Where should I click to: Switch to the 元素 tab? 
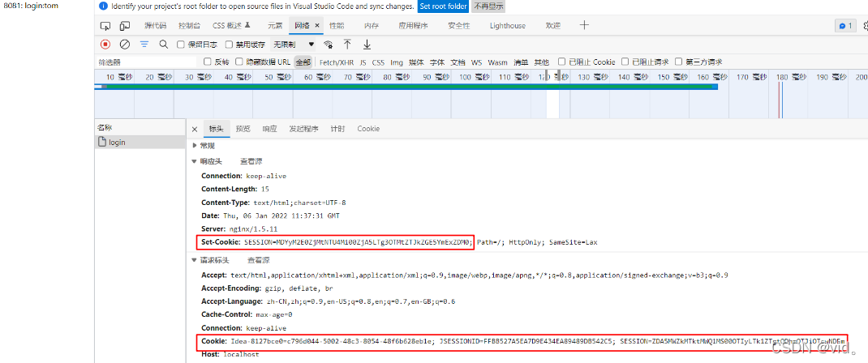click(x=275, y=26)
